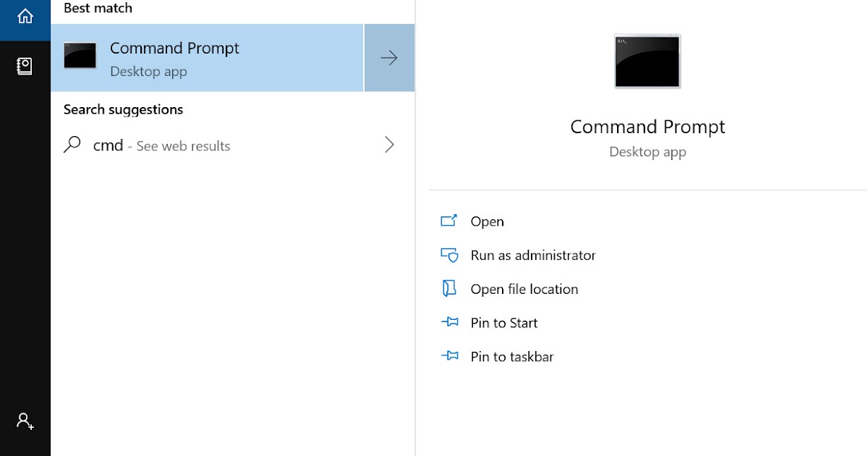
Task: Open the Command Prompt file location
Action: 524,288
